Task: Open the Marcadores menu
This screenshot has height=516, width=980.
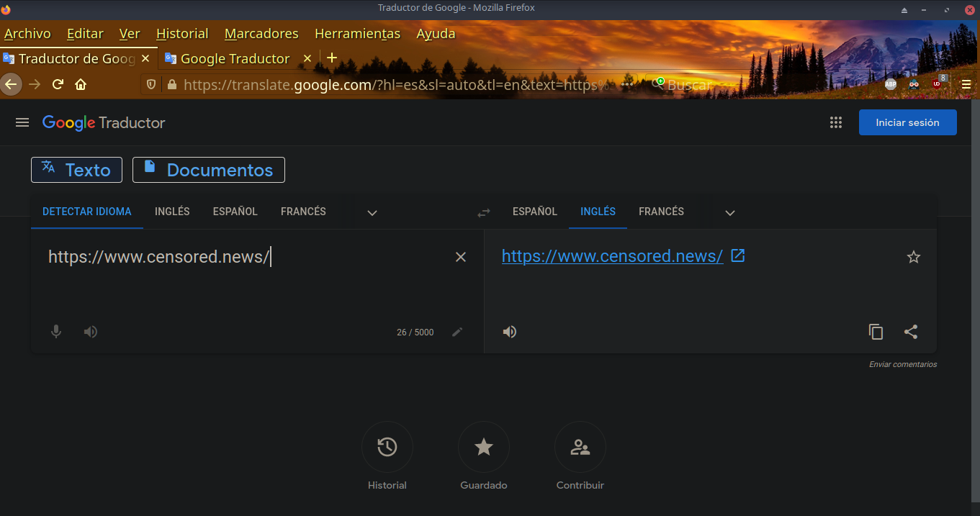Action: pos(261,33)
